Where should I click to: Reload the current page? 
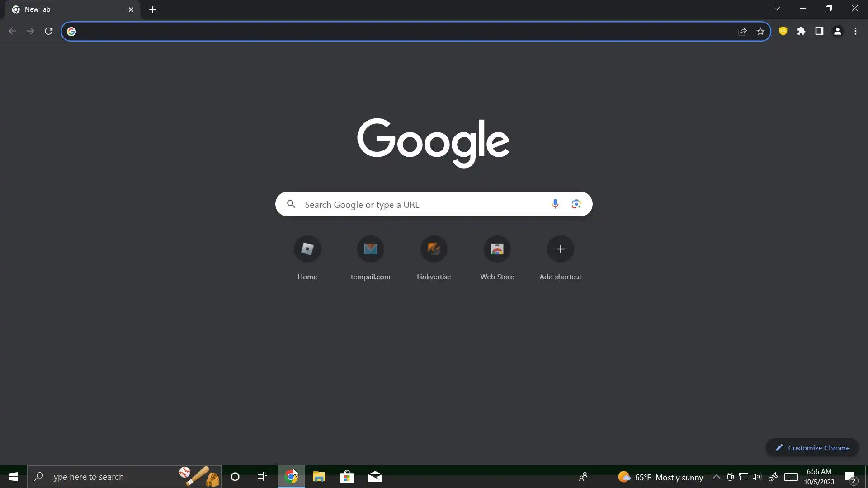click(x=48, y=31)
